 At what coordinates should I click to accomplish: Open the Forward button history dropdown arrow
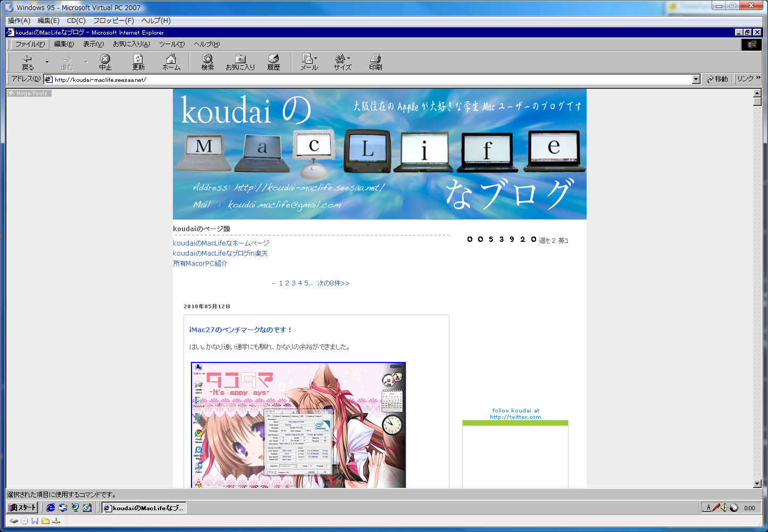pyautogui.click(x=86, y=62)
